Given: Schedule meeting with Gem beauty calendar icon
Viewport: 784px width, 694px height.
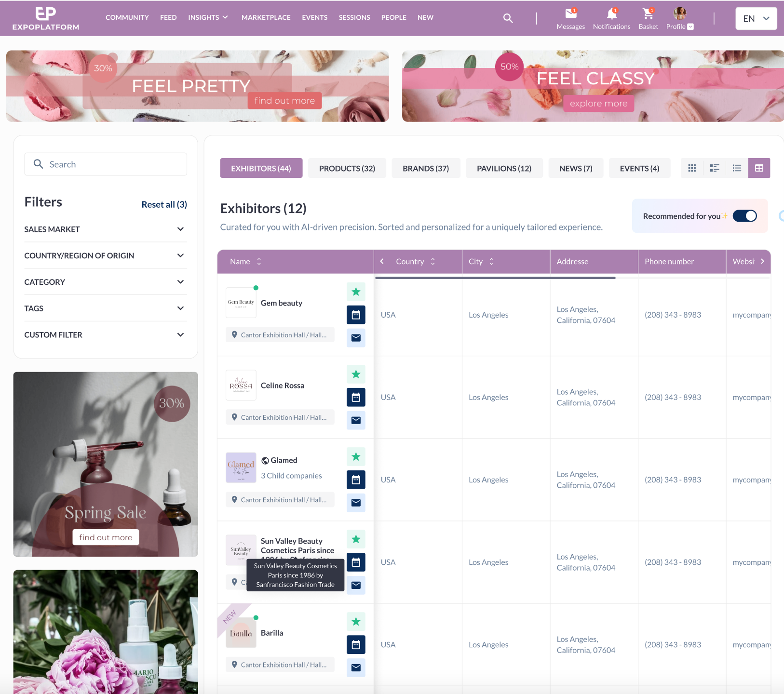Looking at the screenshot, I should (356, 315).
